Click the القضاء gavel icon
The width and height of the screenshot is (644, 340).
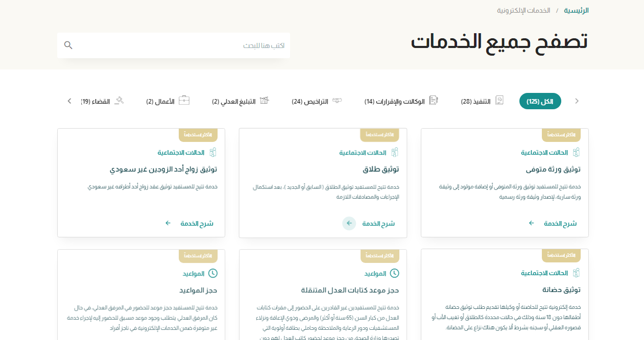click(119, 101)
